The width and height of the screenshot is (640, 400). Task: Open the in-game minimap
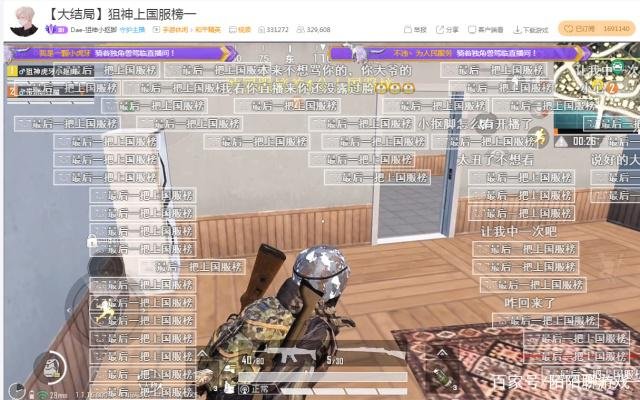[596, 87]
